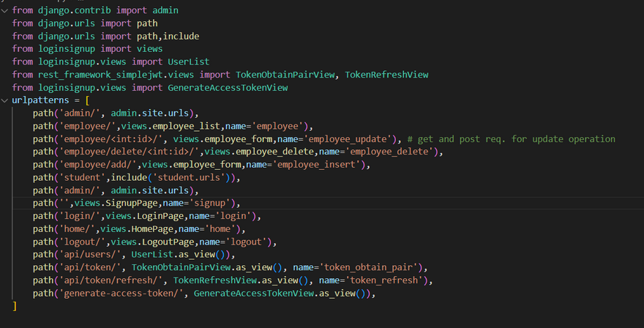This screenshot has width=644, height=328.
Task: Click 'UserList' in the import statement
Action: (189, 61)
